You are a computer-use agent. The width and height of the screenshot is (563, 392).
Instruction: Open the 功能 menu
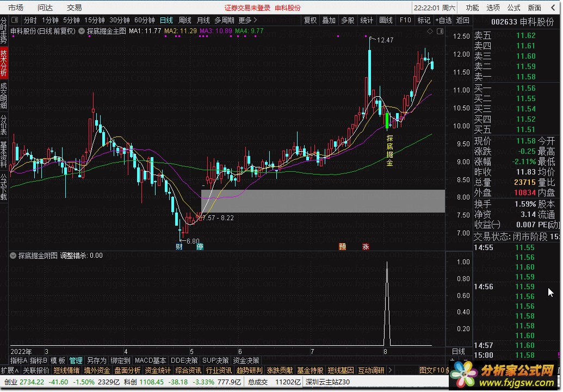[473, 8]
